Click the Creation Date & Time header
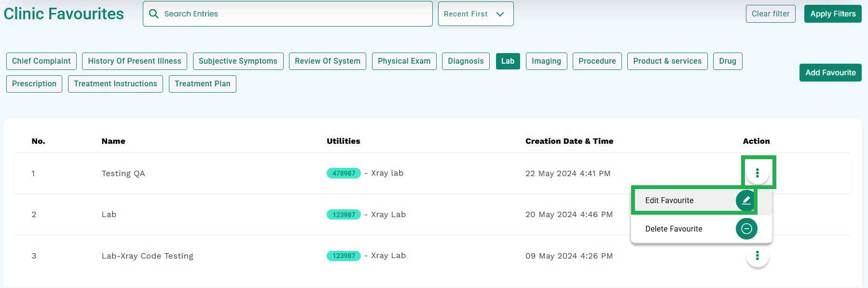This screenshot has height=288, width=868. click(x=569, y=141)
